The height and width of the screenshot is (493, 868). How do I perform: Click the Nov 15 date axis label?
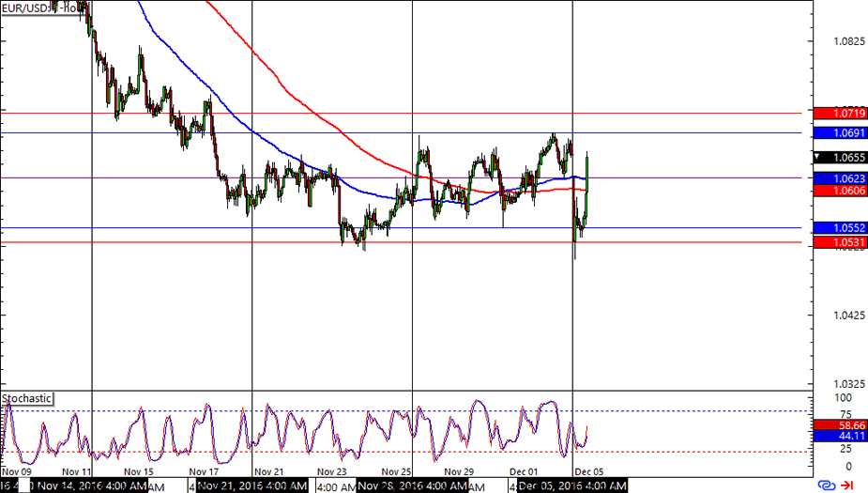138,472
